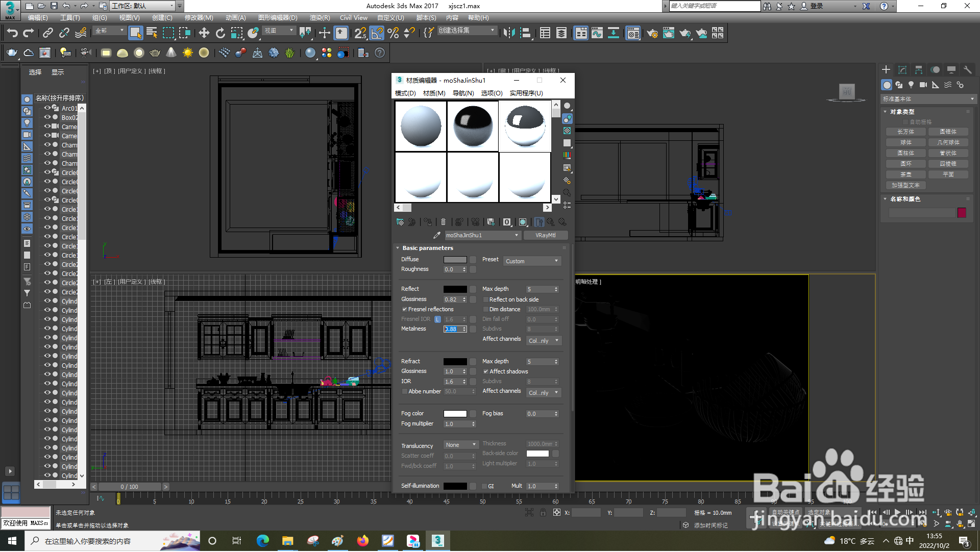980x552 pixels.
Task: Open Refract Affect channels dropdown
Action: pyautogui.click(x=544, y=393)
